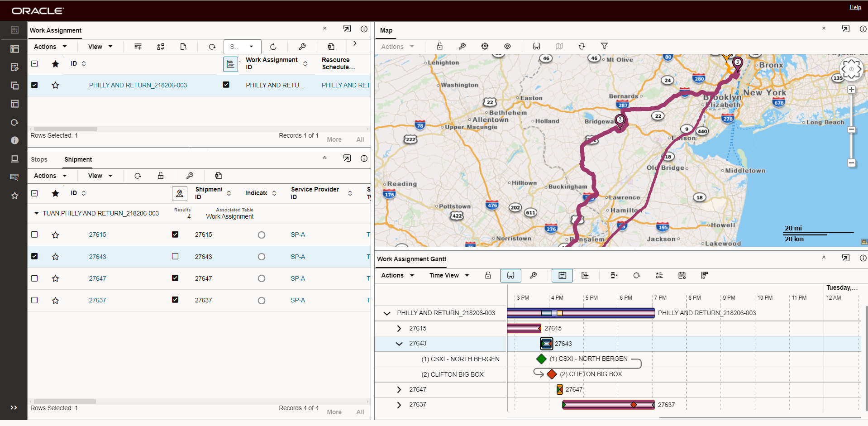Open Work Assignment Actions dropdown
This screenshot has height=426, width=868.
tap(50, 47)
